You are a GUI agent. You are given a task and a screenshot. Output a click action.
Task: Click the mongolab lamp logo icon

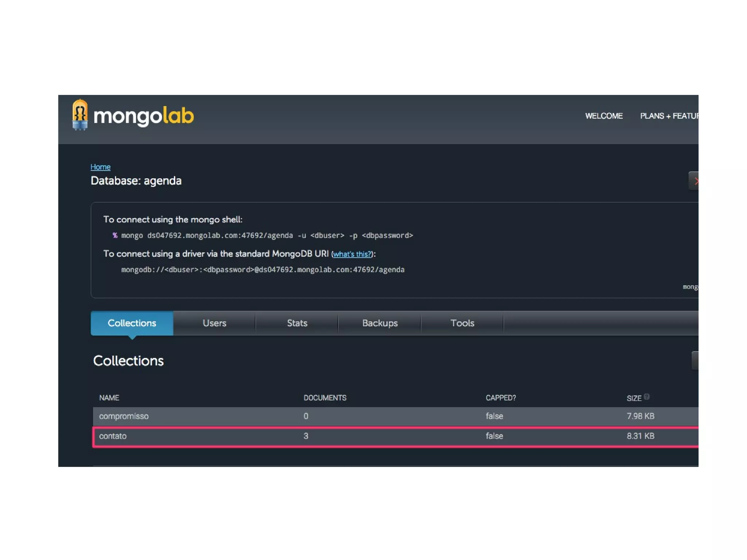pyautogui.click(x=80, y=115)
